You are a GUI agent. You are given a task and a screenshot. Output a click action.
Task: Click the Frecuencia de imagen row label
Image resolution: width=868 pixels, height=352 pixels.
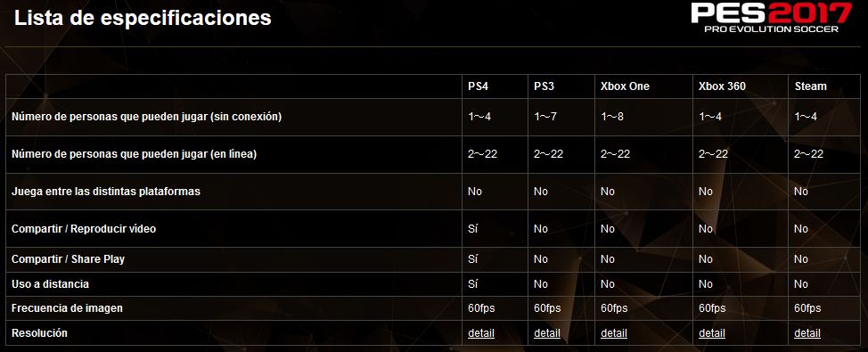click(x=67, y=308)
